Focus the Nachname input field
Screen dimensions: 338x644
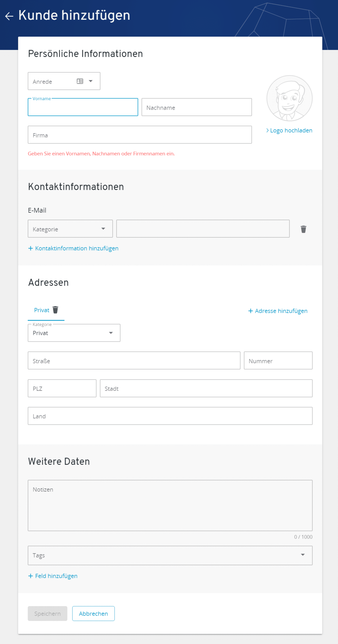point(197,107)
